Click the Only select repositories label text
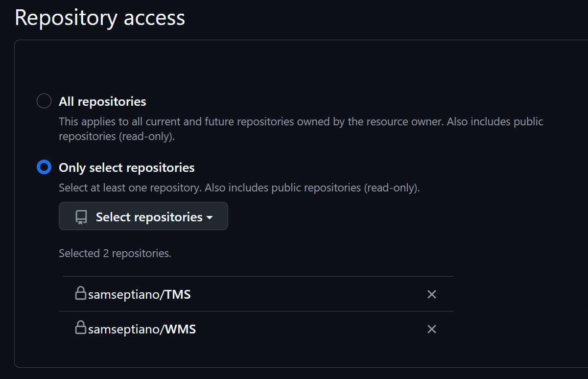Image resolution: width=588 pixels, height=379 pixels. (x=127, y=167)
